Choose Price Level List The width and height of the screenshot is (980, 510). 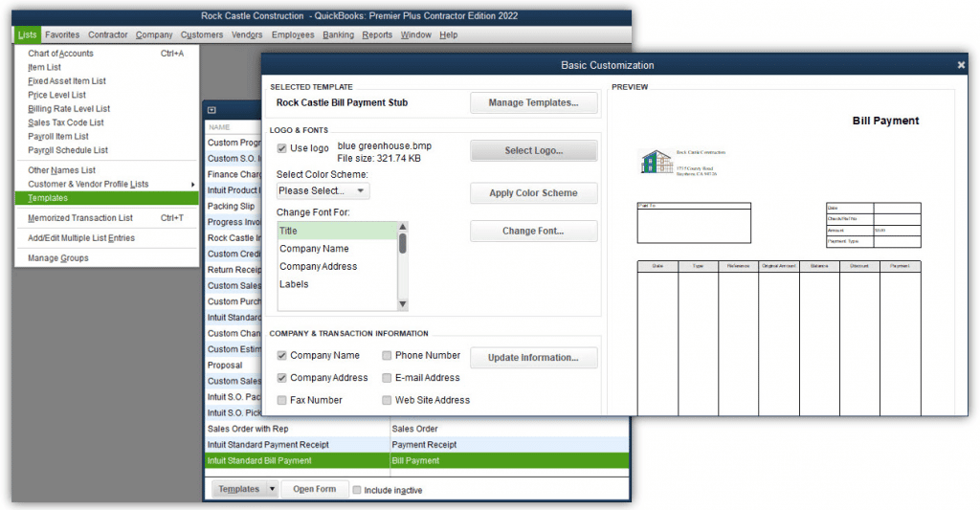(x=106, y=95)
